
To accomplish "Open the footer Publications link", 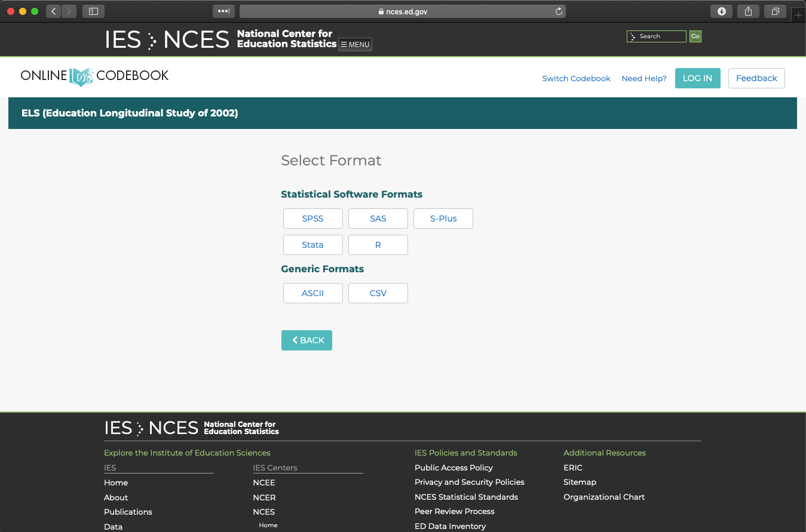I will pos(128,512).
